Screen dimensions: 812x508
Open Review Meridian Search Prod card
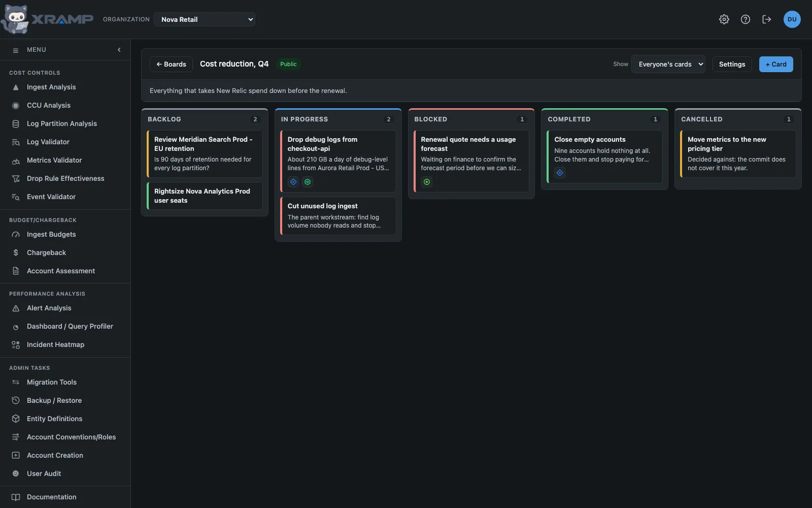[x=205, y=154]
